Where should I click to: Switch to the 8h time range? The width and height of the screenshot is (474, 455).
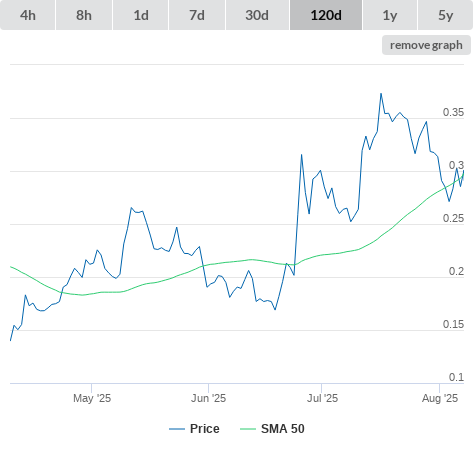tap(84, 15)
